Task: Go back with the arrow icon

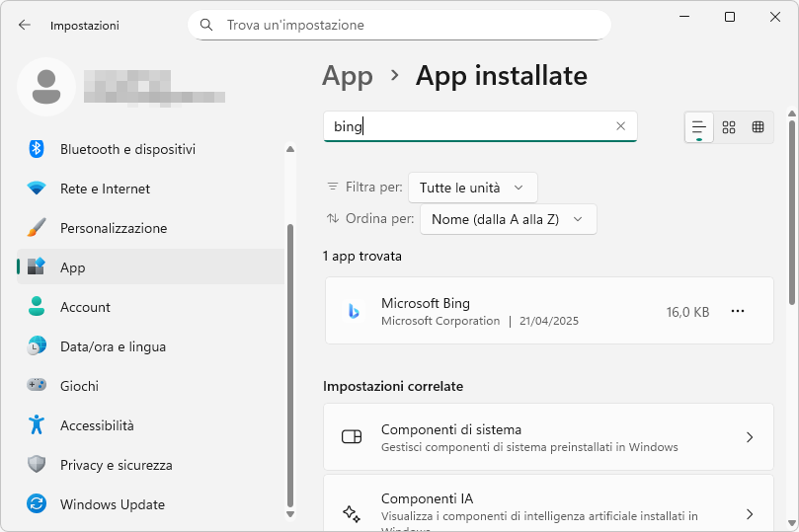Action: click(x=24, y=25)
